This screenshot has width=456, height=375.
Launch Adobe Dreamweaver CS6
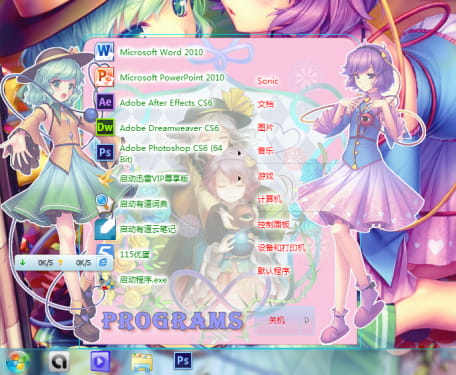157,128
